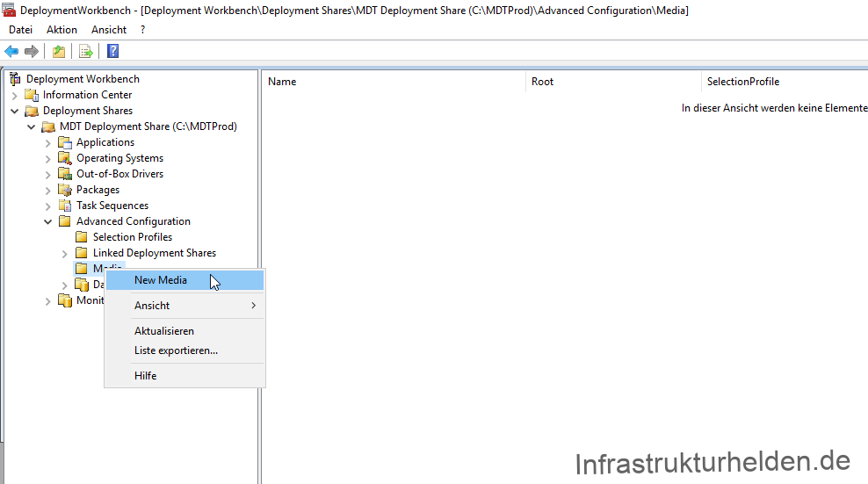This screenshot has height=484, width=868.
Task: Sort by the Name column header
Action: [x=393, y=82]
